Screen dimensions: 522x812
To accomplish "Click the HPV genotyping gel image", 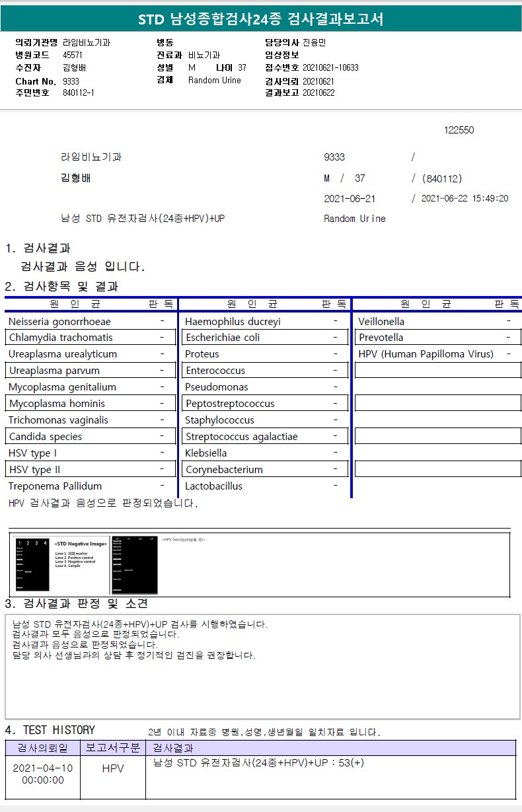I will (x=135, y=565).
